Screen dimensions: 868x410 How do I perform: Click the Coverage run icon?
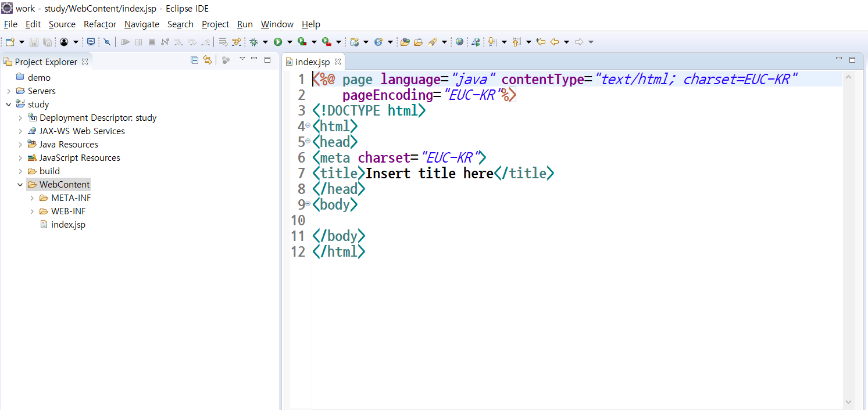click(302, 42)
